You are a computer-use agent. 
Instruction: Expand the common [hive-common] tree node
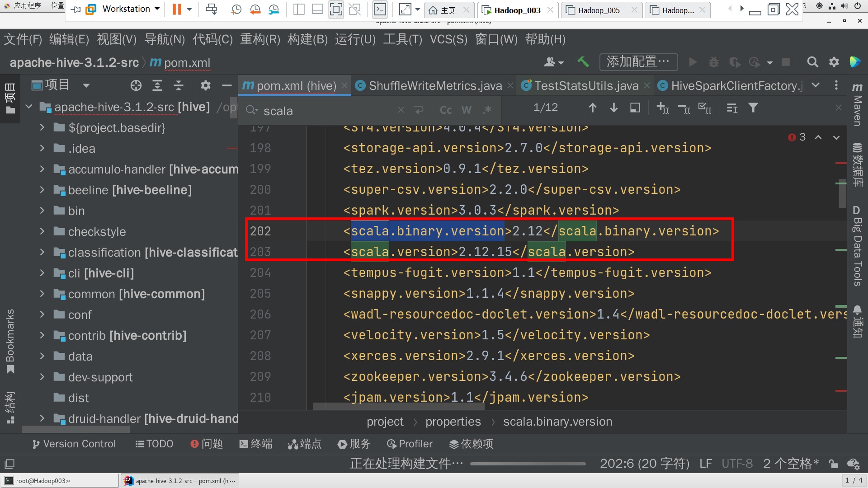pyautogui.click(x=42, y=294)
